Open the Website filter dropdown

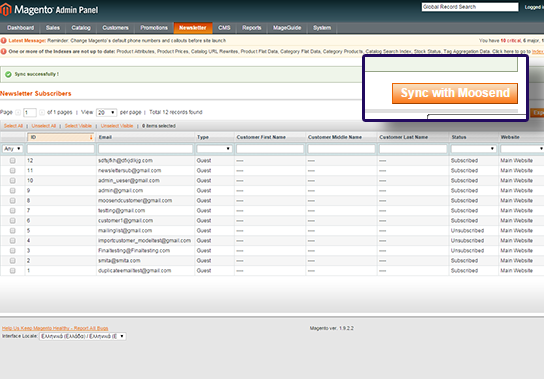pyautogui.click(x=522, y=149)
